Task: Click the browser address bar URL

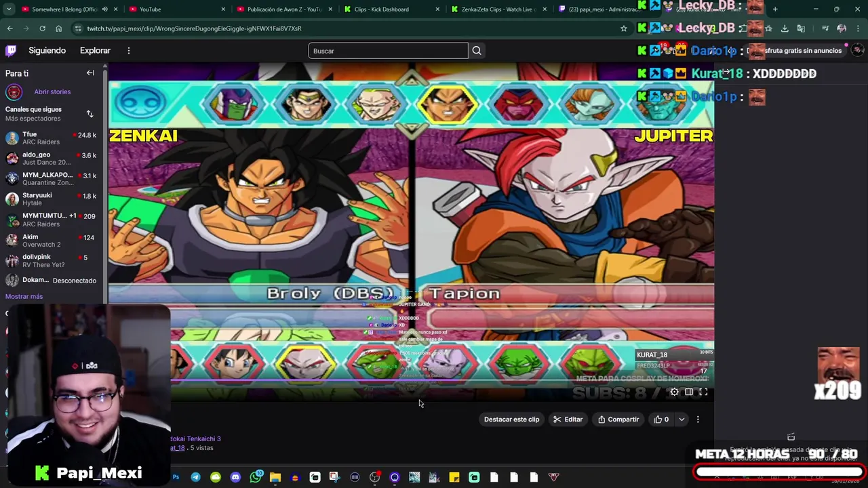Action: [x=194, y=28]
